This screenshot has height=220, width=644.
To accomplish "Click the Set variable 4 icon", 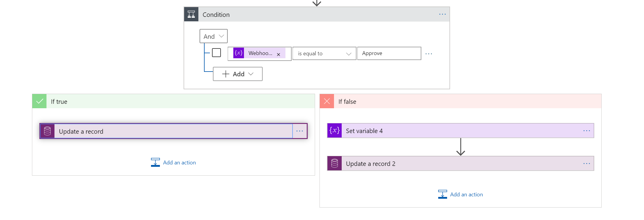I will tap(335, 131).
